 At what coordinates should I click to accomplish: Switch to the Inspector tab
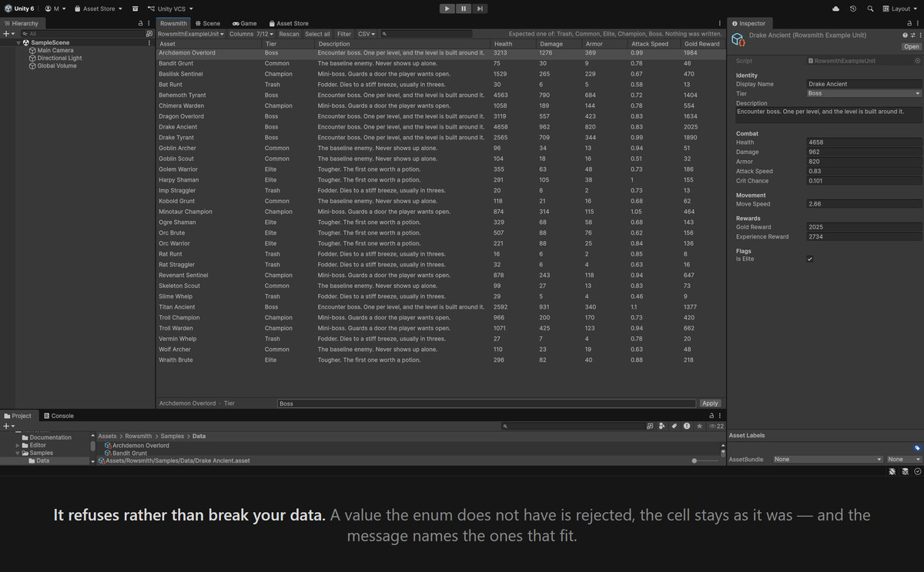coord(748,24)
